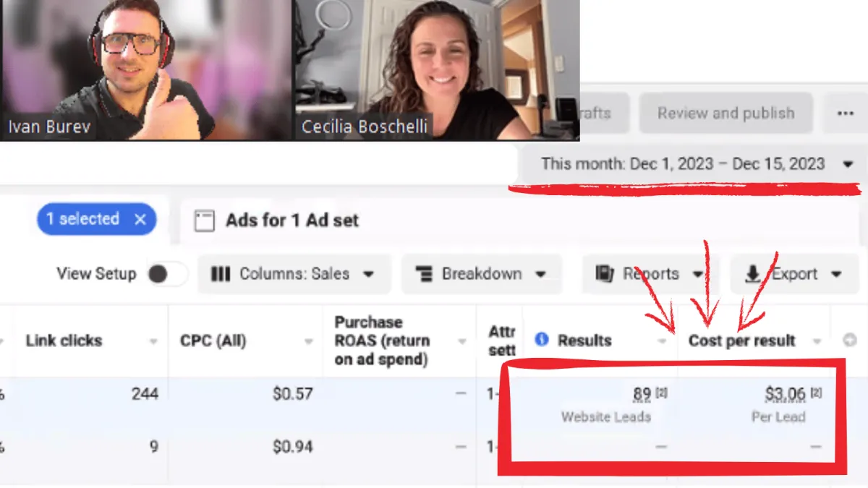Click the Columns icon beside Columns: Sales
Image resolution: width=868 pixels, height=488 pixels.
220,274
